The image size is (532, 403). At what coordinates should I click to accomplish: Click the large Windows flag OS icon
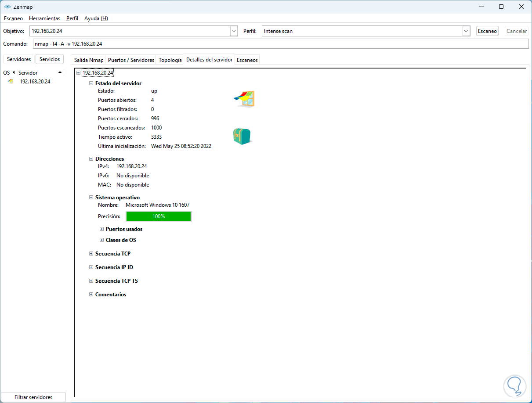pos(244,99)
